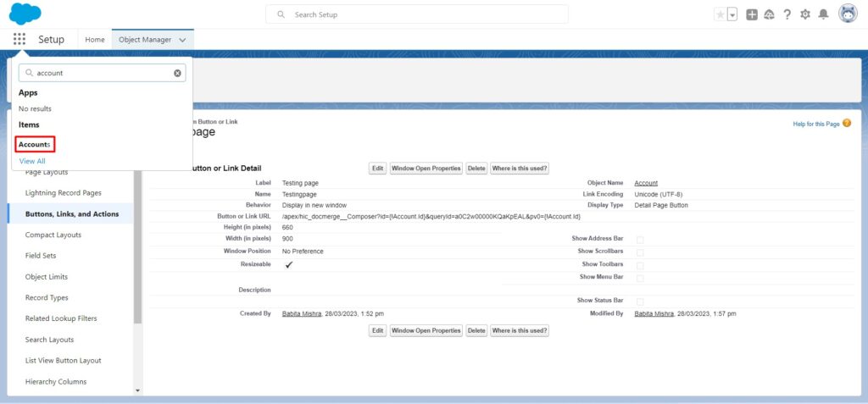Image resolution: width=868 pixels, height=404 pixels.
Task: Click View All in the App Launcher
Action: click(32, 161)
